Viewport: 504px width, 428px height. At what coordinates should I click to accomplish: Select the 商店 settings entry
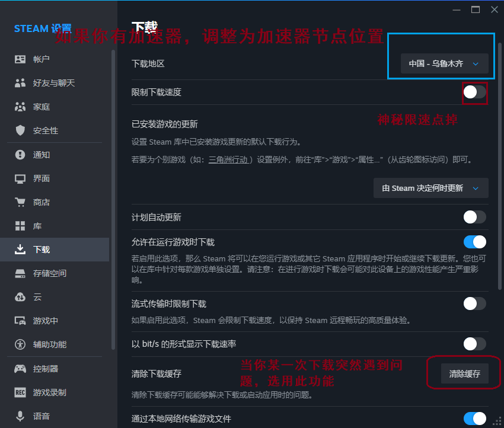55,202
